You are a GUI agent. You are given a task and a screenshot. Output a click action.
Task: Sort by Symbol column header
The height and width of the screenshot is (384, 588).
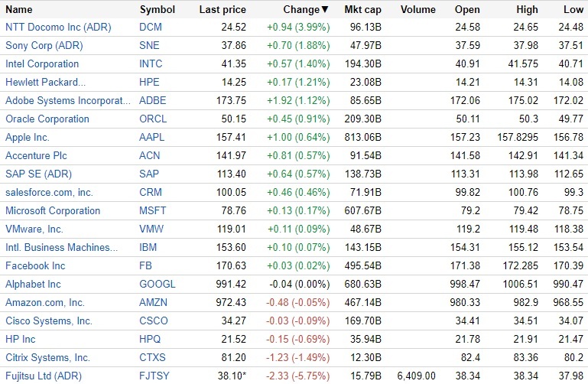point(157,10)
